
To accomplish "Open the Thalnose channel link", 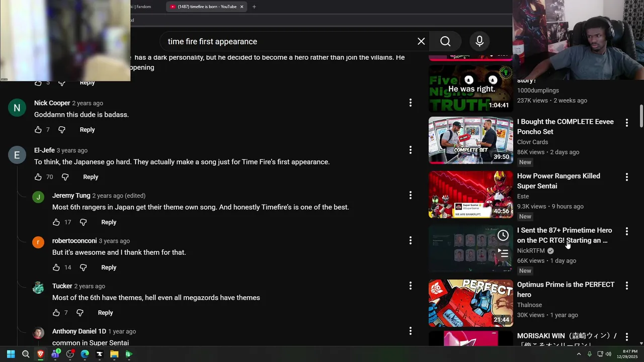I will pyautogui.click(x=529, y=305).
